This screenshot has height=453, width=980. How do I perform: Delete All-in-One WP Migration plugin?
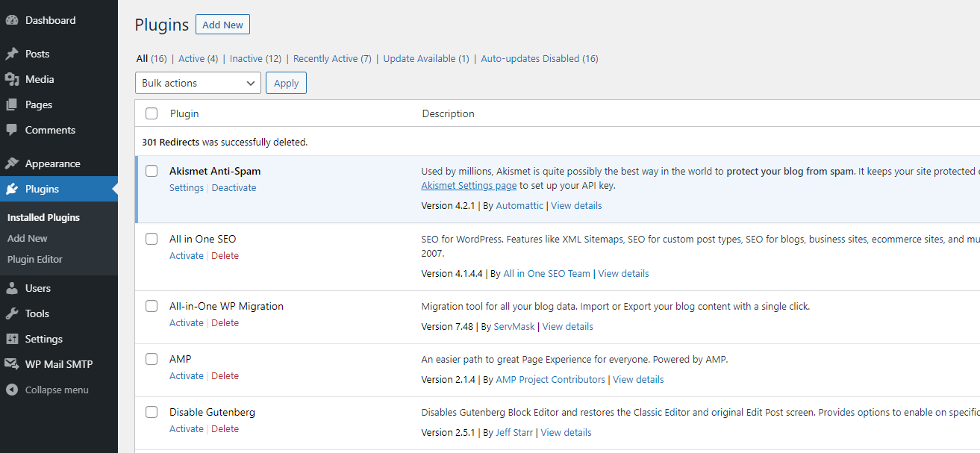(225, 323)
